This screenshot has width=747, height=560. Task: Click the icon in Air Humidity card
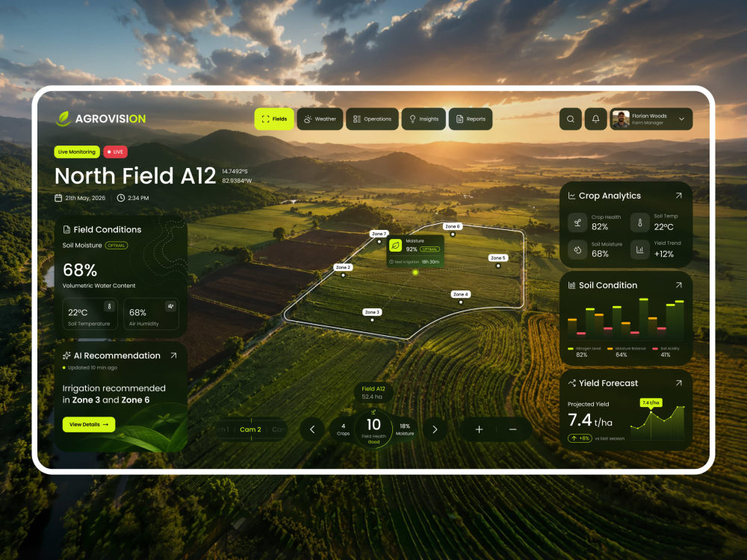(x=170, y=306)
